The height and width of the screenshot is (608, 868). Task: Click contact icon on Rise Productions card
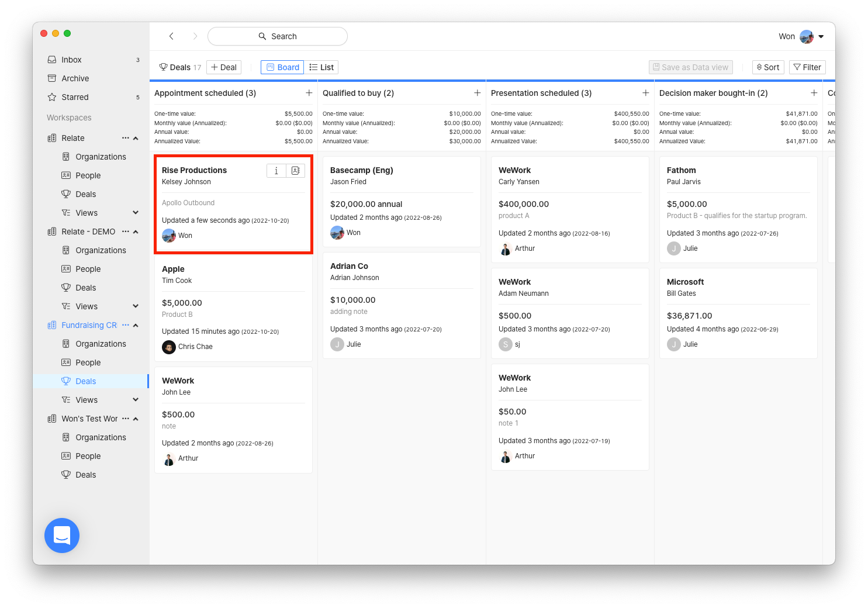pos(296,171)
